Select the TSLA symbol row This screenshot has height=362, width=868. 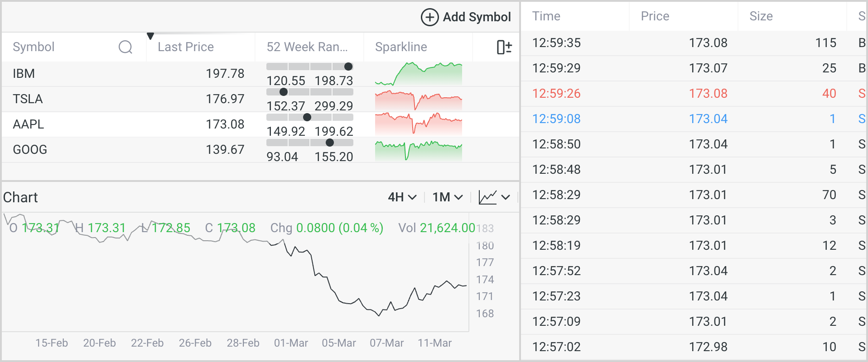point(260,99)
